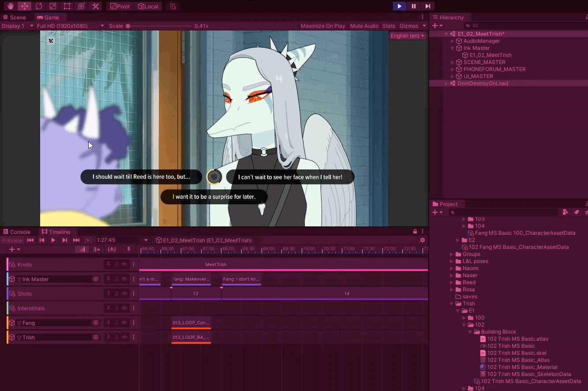Enable Mute Audio in the Game view
This screenshot has width=588, height=391.
364,26
